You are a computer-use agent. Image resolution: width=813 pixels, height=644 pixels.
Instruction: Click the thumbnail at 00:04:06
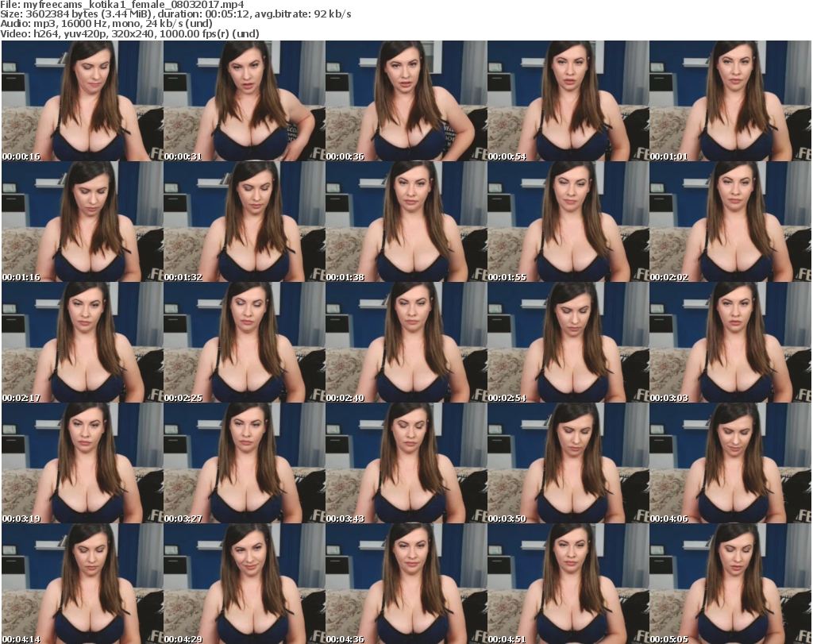730,463
